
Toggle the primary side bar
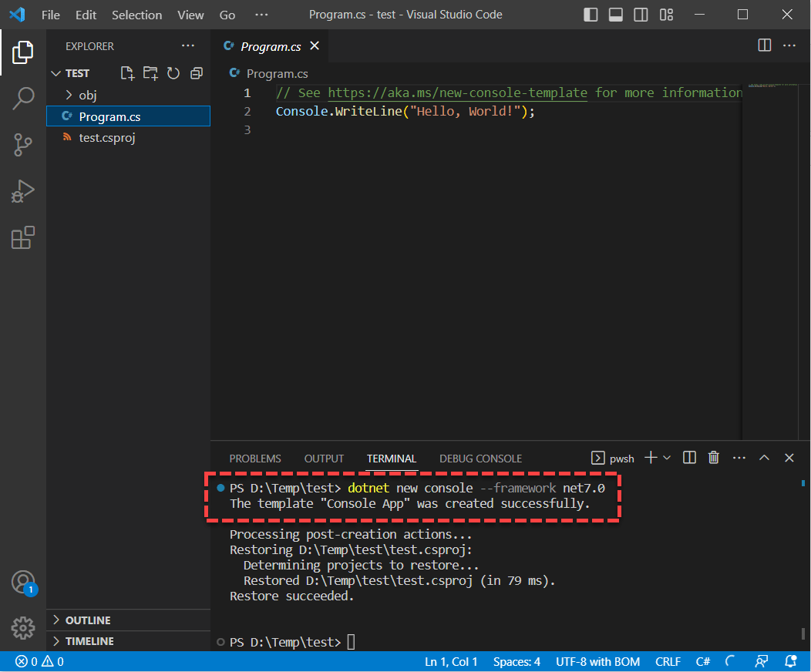tap(591, 15)
